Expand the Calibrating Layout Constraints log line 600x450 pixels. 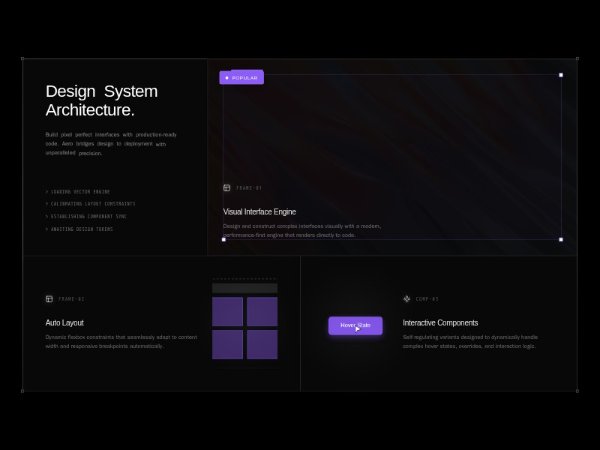[91, 204]
